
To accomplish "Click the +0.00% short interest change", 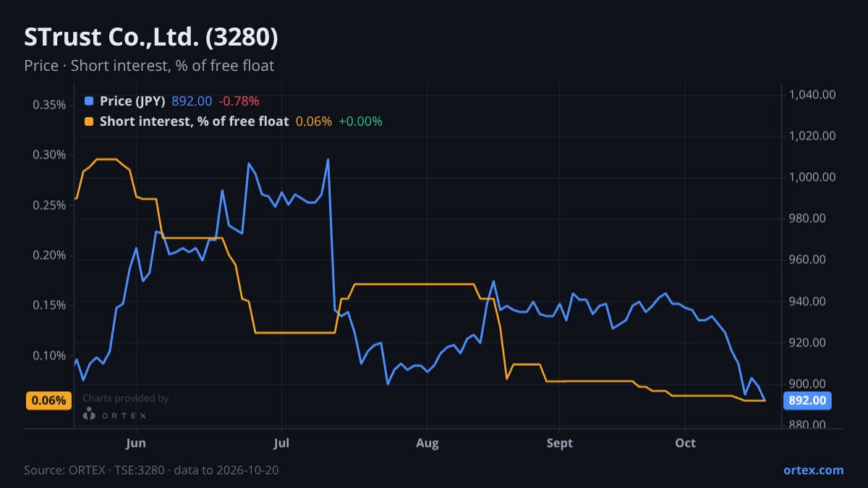I will [x=360, y=121].
